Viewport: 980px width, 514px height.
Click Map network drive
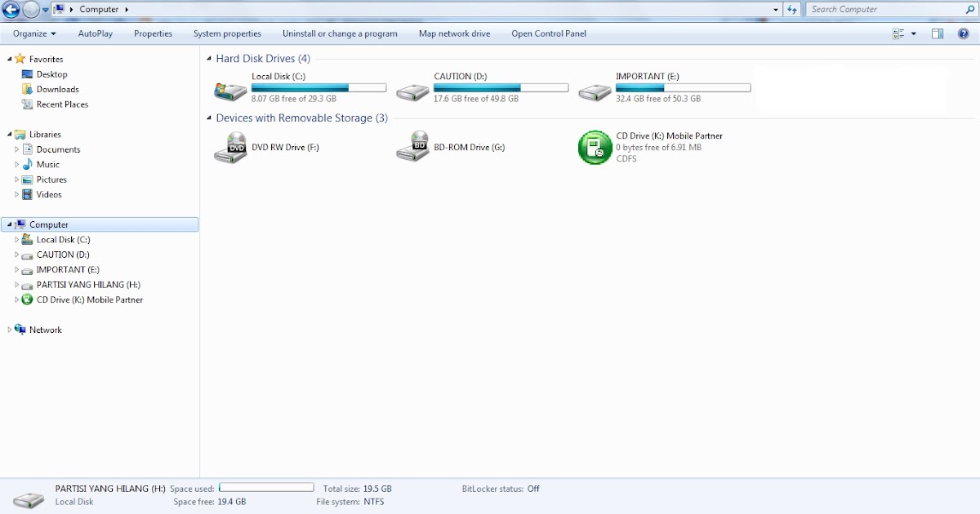pyautogui.click(x=454, y=33)
